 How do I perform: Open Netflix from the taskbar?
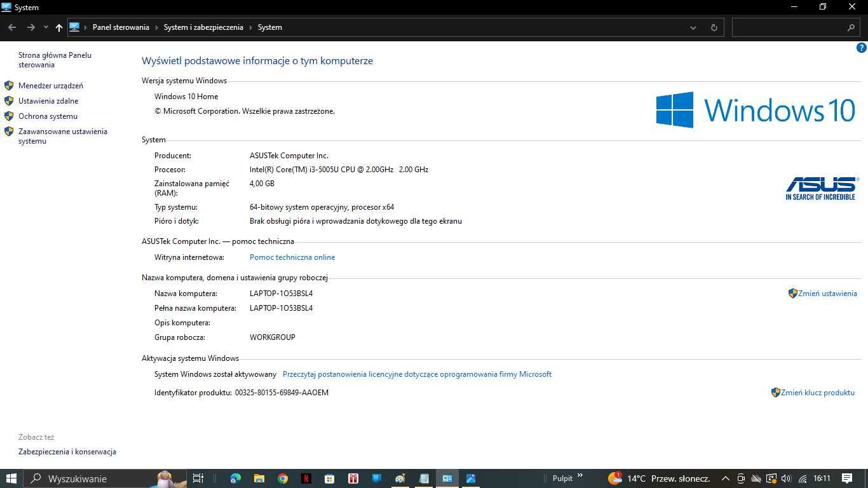click(306, 478)
